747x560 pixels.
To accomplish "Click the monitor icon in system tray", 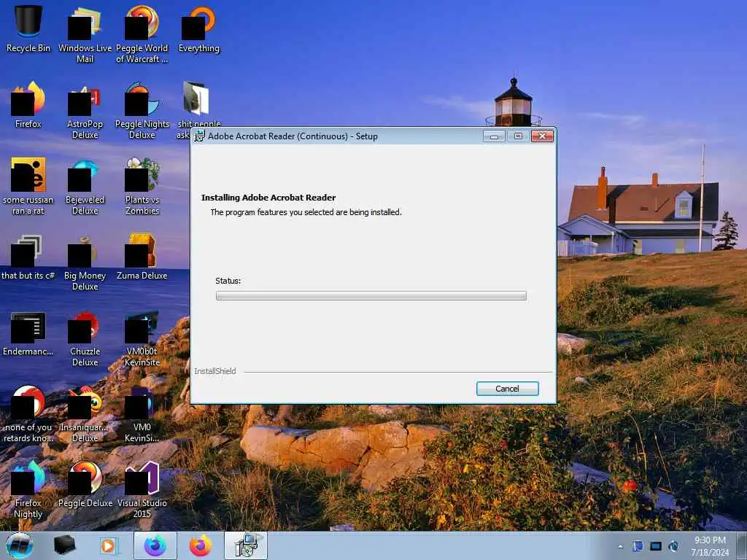I will tap(656, 546).
